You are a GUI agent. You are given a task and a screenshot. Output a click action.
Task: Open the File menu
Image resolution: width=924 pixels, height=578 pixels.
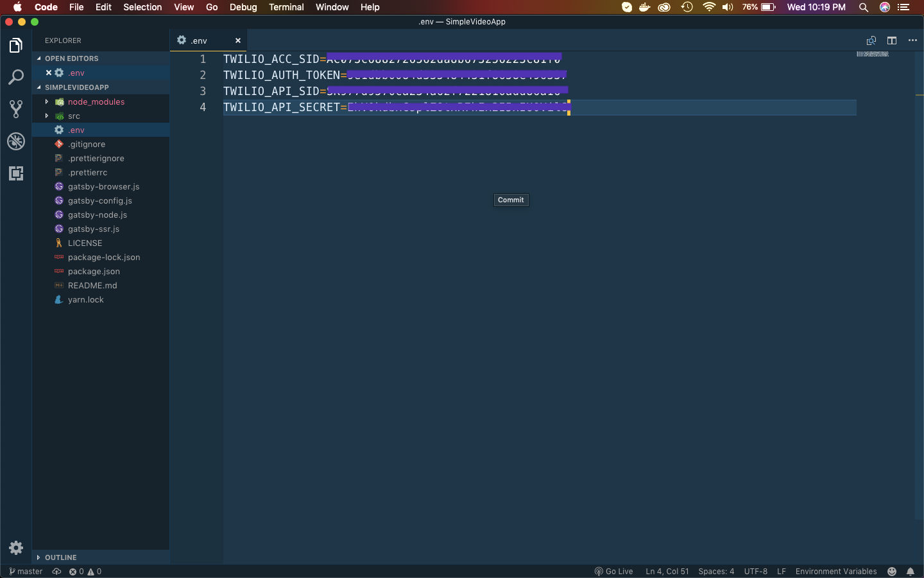coord(76,7)
